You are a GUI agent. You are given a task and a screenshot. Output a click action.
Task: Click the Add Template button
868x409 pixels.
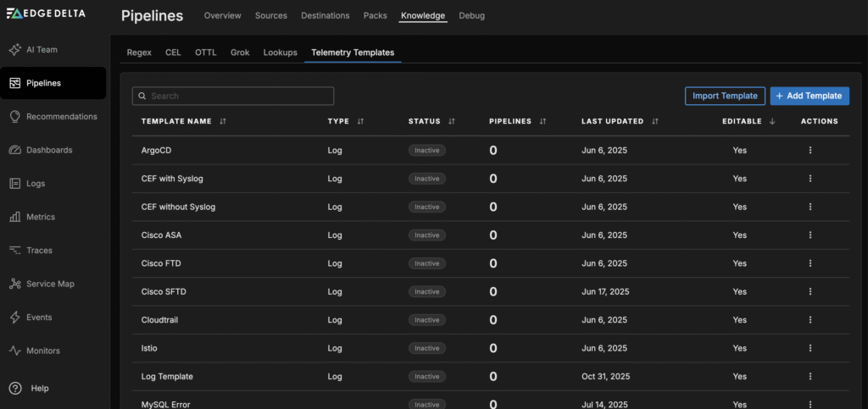click(809, 97)
